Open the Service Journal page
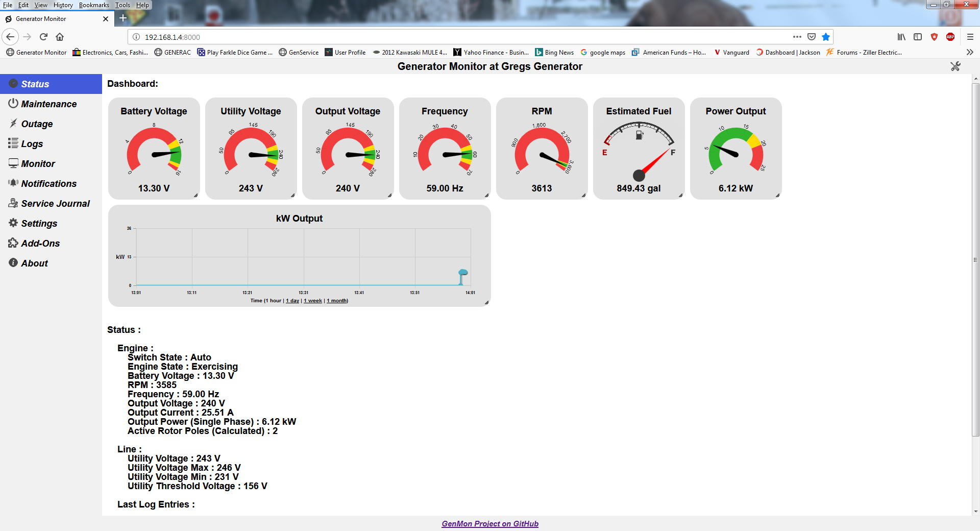Viewport: 980px width, 531px height. [55, 204]
